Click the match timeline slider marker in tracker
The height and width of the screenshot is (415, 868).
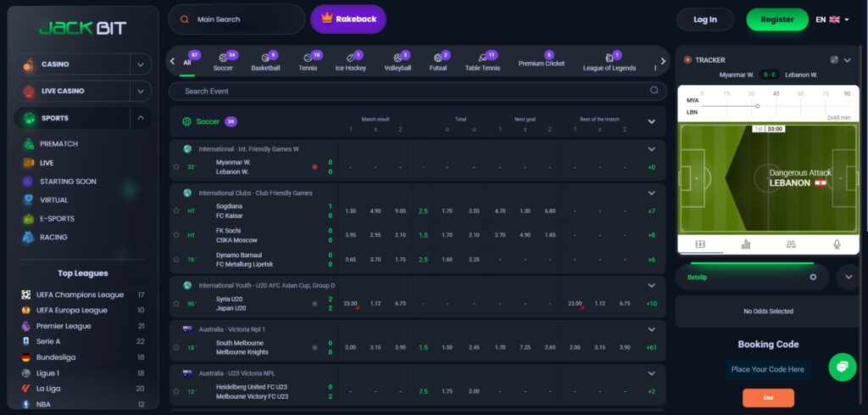tap(757, 106)
